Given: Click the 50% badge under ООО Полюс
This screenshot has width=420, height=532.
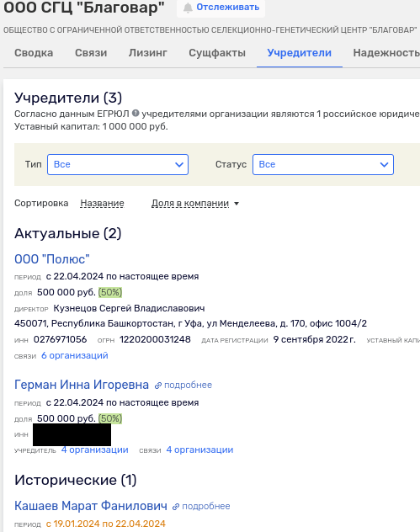Looking at the screenshot, I should 110,292.
